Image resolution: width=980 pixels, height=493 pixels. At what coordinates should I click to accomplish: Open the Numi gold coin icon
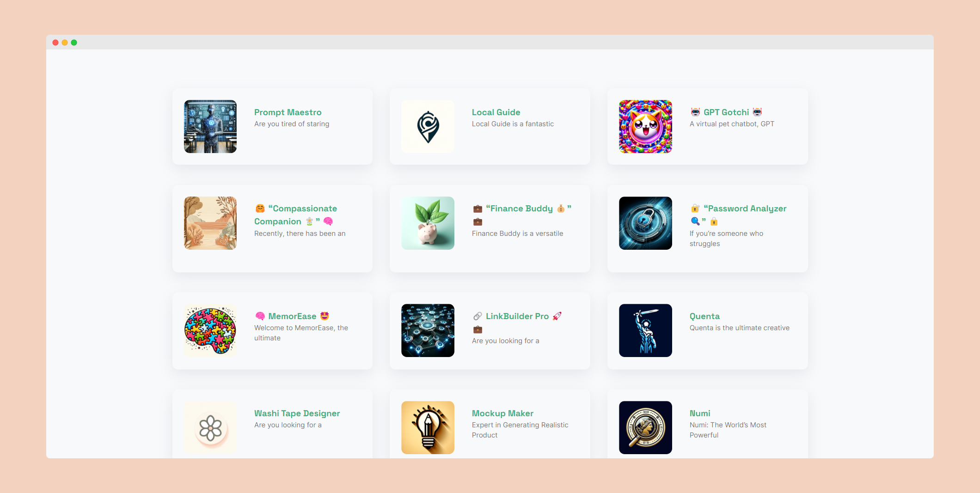[645, 427]
